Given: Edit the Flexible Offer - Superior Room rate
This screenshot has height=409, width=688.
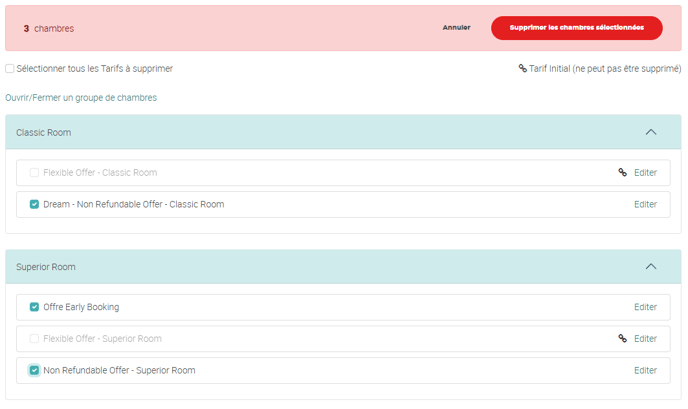Looking at the screenshot, I should pyautogui.click(x=645, y=339).
